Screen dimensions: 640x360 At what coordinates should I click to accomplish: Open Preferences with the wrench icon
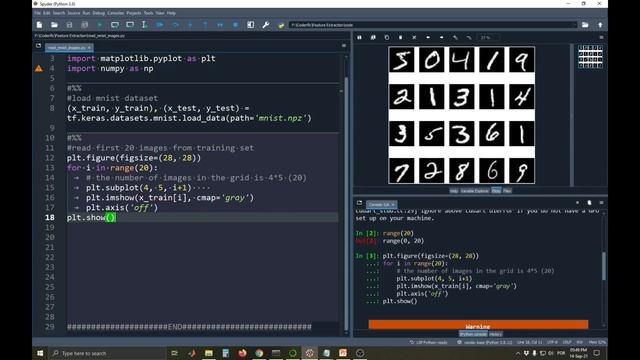coord(266,25)
